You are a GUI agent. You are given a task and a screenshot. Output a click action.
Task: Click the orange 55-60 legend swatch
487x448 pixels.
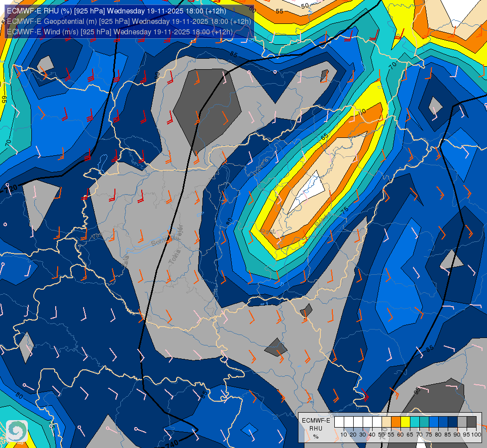[395, 422]
